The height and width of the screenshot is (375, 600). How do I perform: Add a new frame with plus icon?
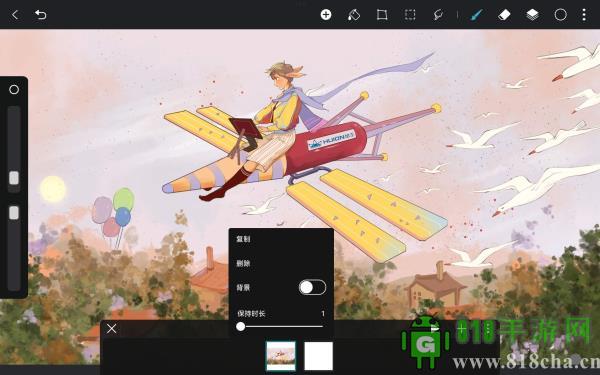coord(462,329)
